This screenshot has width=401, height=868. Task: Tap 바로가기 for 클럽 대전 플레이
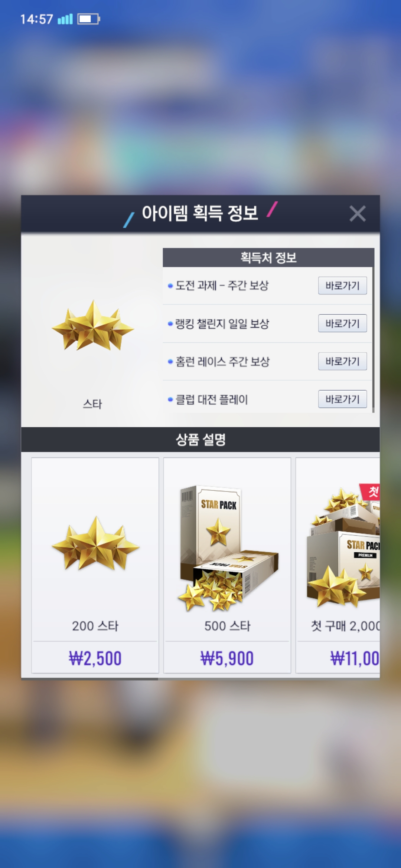point(342,399)
